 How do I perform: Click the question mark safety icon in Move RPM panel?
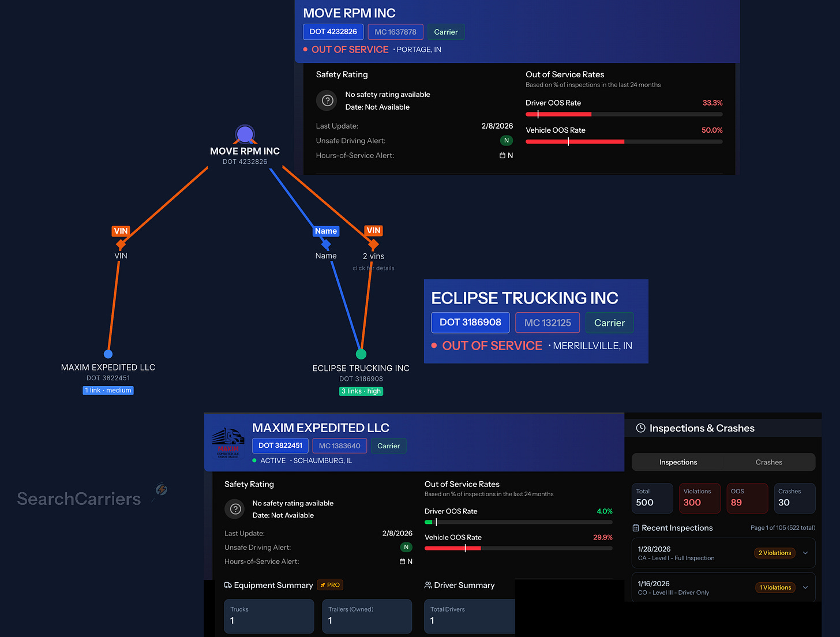point(327,100)
